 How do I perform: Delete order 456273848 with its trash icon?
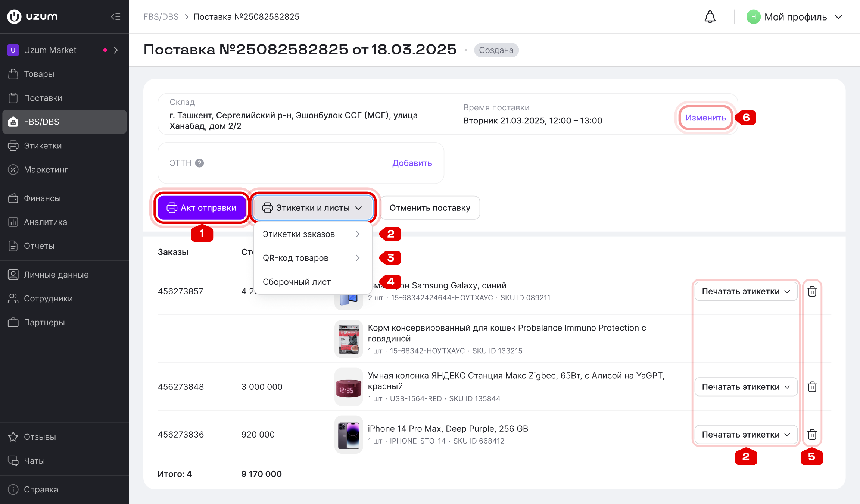[x=812, y=387]
